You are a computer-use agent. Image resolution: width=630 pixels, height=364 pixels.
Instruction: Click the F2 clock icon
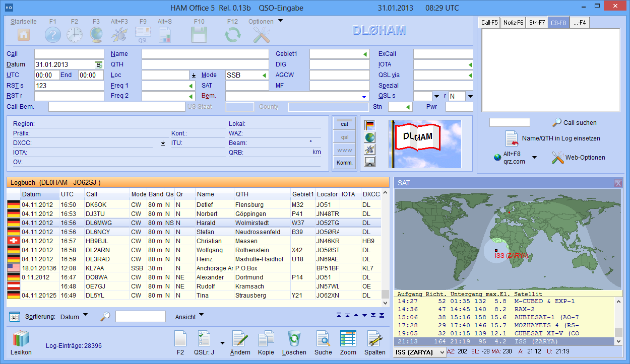[75, 34]
